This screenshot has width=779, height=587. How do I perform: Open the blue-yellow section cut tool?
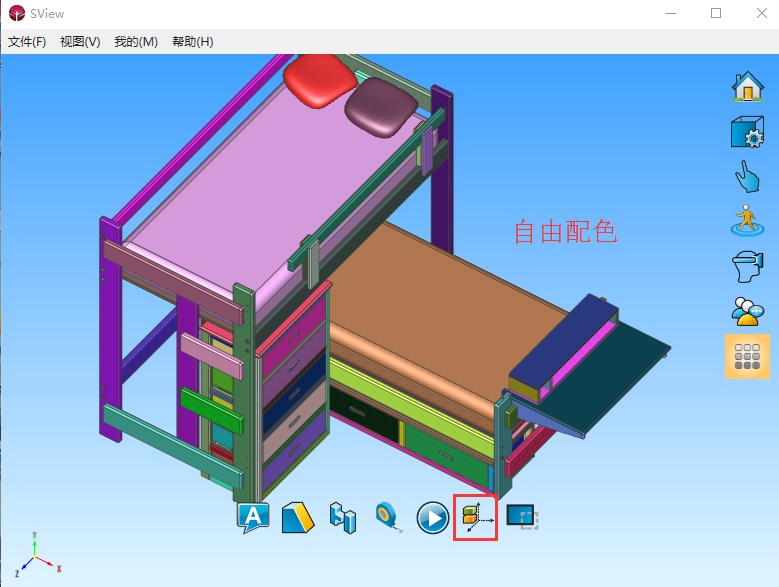pyautogui.click(x=298, y=517)
